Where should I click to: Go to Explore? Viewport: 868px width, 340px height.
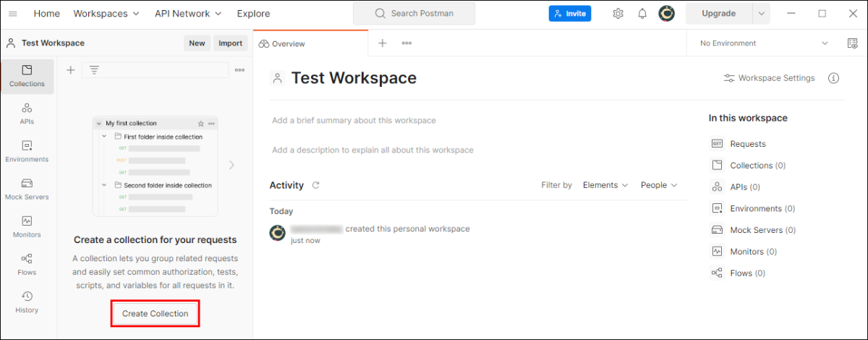(x=253, y=13)
